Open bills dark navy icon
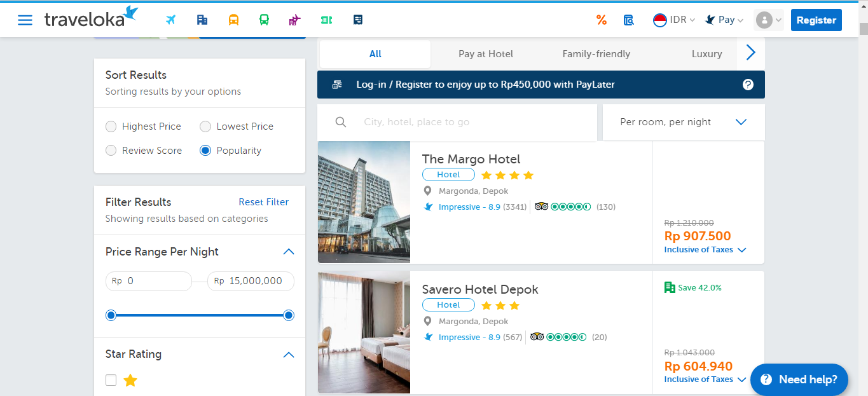 coord(358,20)
